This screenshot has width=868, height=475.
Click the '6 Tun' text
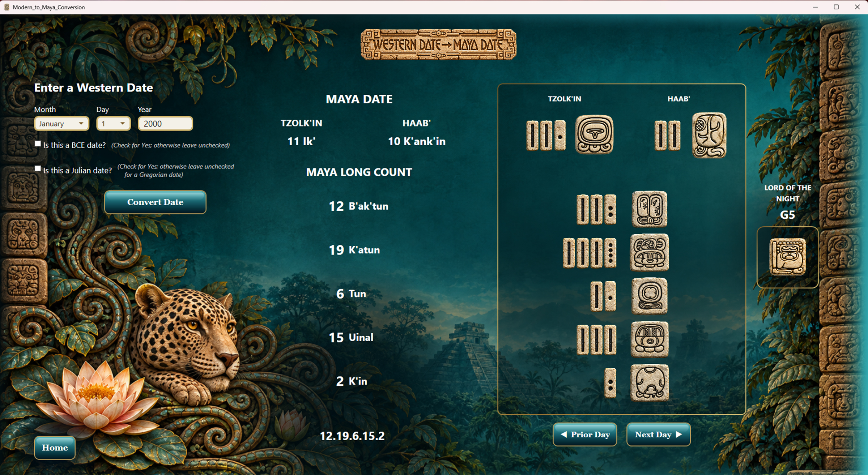click(x=351, y=294)
